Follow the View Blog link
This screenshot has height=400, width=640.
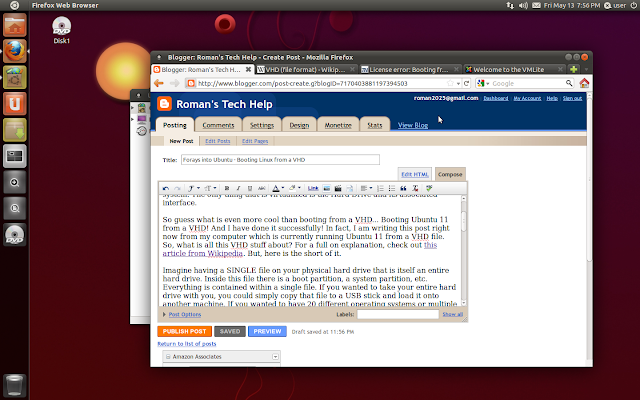(x=413, y=125)
